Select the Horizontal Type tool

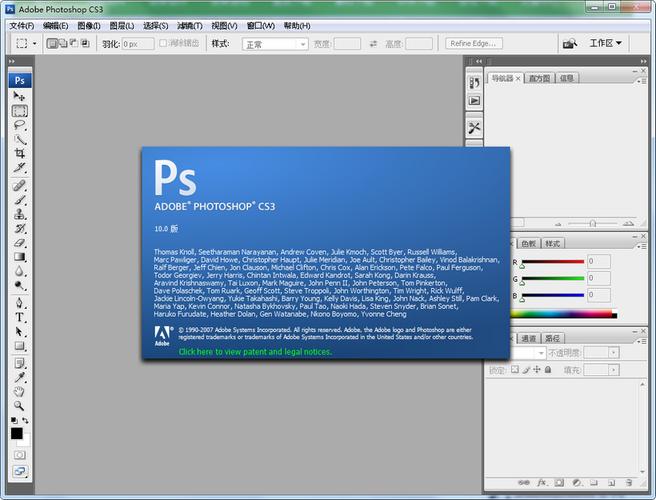[19, 318]
